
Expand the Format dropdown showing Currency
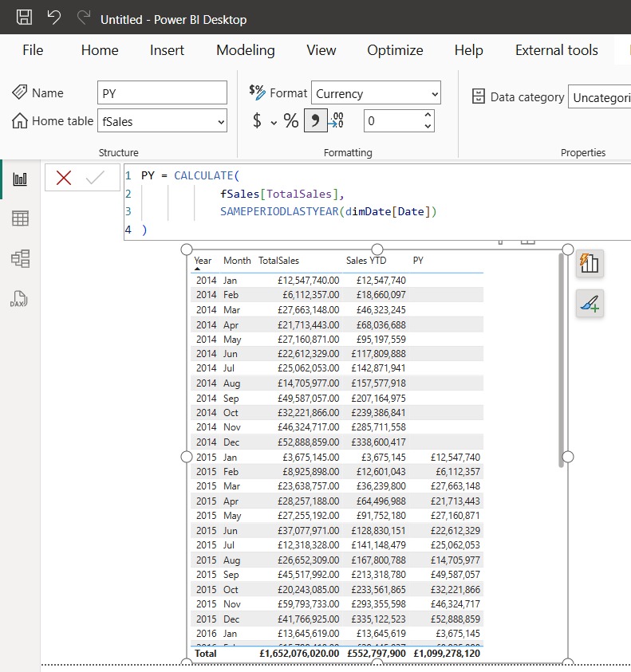[376, 94]
